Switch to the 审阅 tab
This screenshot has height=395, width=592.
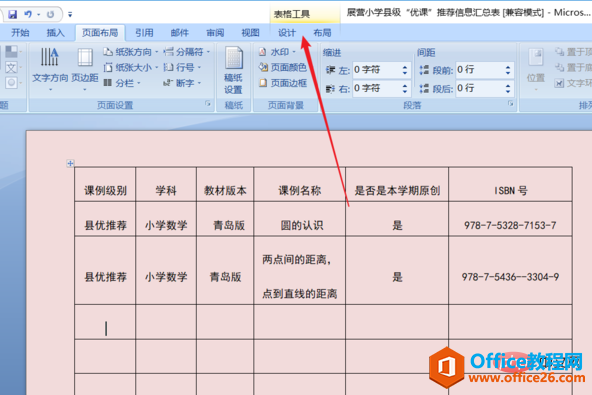(215, 33)
